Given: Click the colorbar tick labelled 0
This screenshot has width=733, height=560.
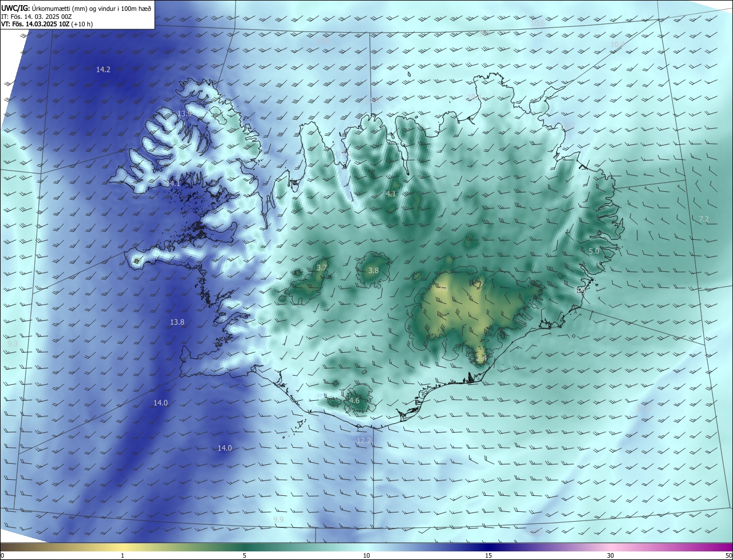Looking at the screenshot, I should point(2,555).
